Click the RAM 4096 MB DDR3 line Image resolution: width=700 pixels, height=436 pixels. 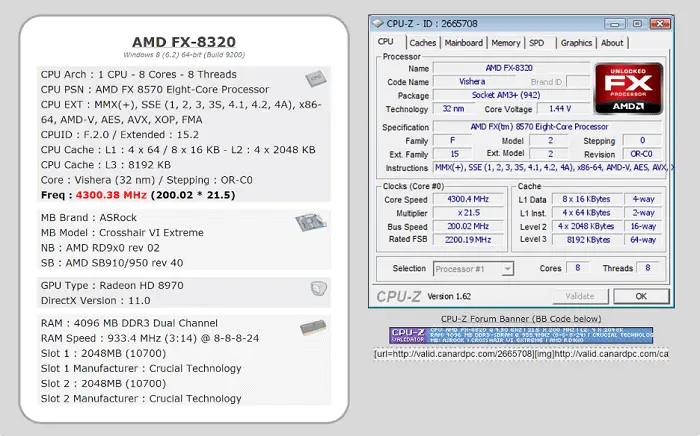129,323
